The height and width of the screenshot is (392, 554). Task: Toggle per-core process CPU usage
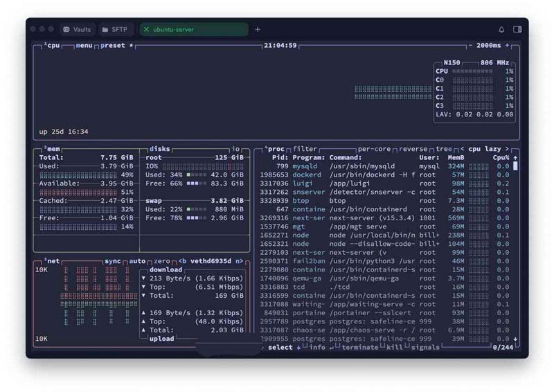pyautogui.click(x=375, y=149)
